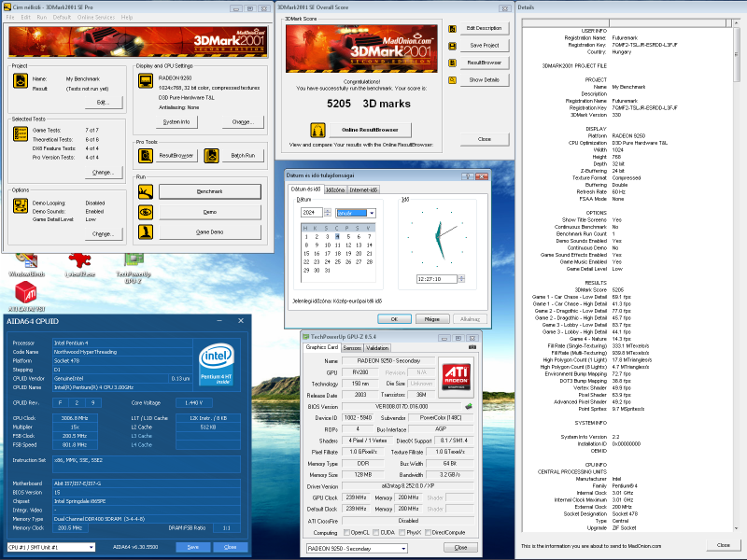Click OK in the date and time dialog

(x=394, y=319)
